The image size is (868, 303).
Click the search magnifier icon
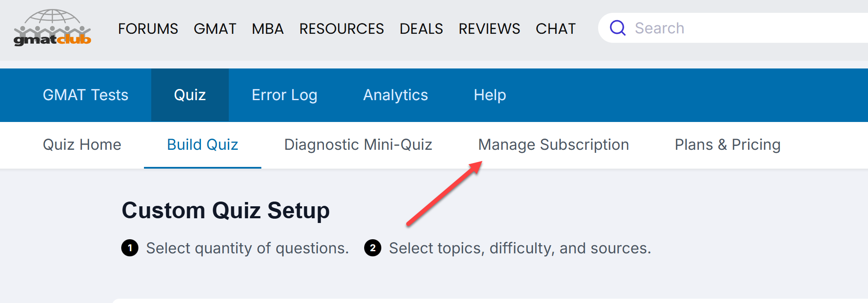click(617, 28)
